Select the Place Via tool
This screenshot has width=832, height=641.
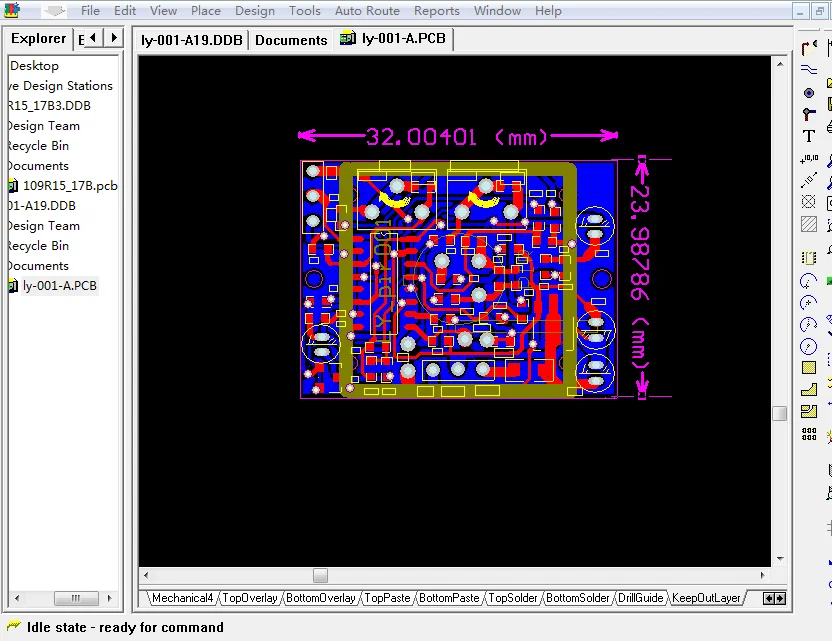point(809,114)
